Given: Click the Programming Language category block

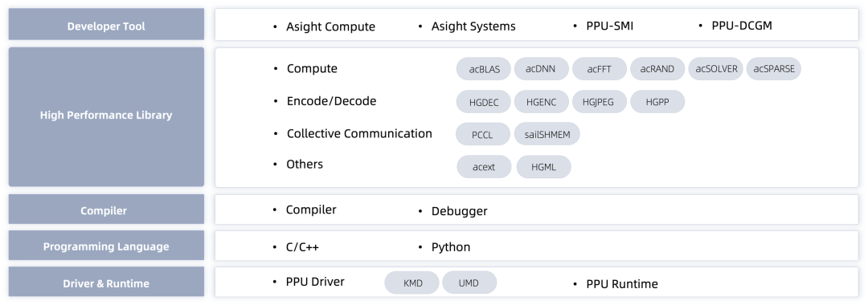Looking at the screenshot, I should pos(106,246).
